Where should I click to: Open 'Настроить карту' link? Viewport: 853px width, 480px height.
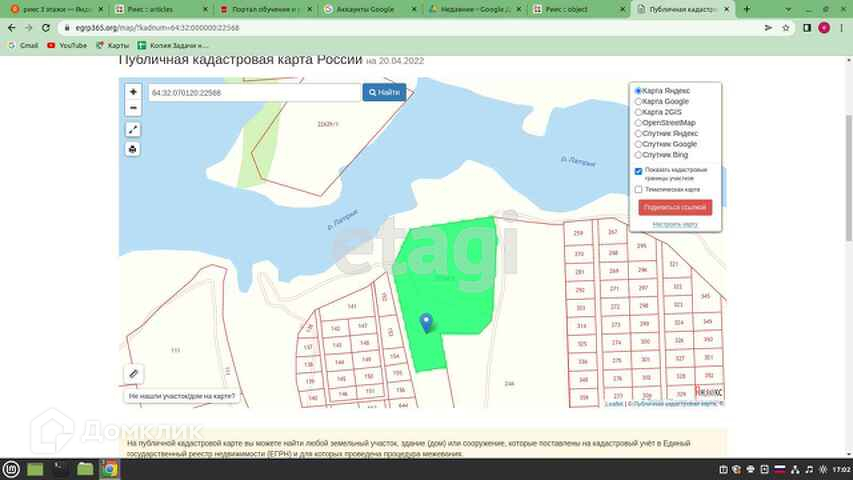(675, 225)
